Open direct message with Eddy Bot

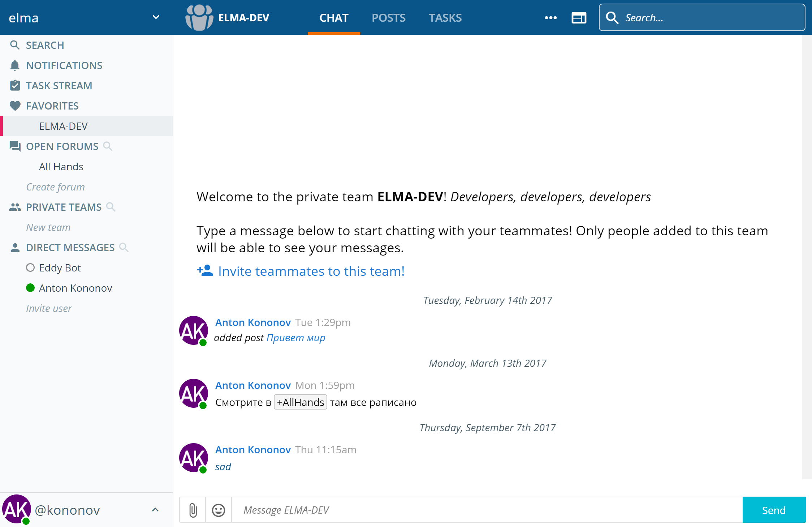click(60, 268)
